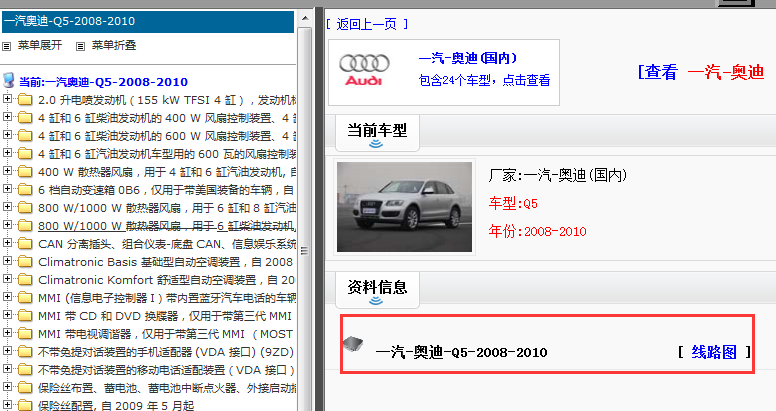Click the Audi logo image
Screen dimensions: 776x411
click(364, 70)
